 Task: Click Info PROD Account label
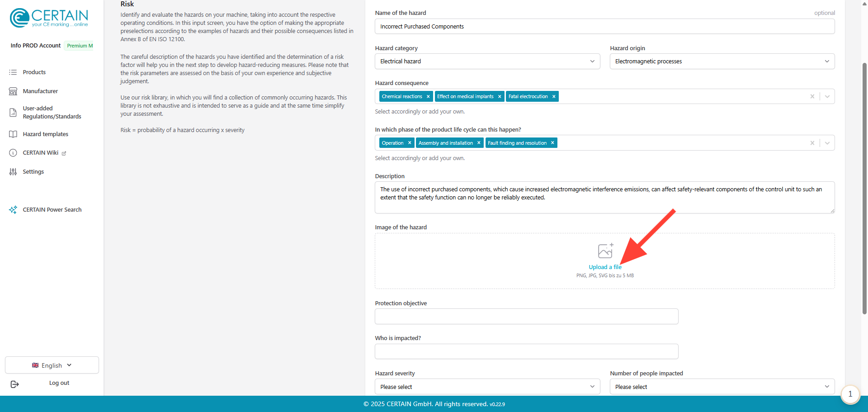click(x=36, y=46)
